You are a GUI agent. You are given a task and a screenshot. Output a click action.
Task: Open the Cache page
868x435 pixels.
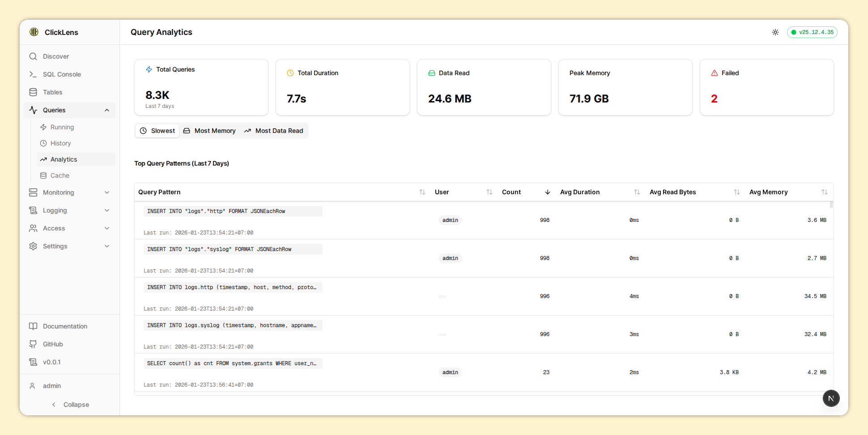tap(60, 175)
